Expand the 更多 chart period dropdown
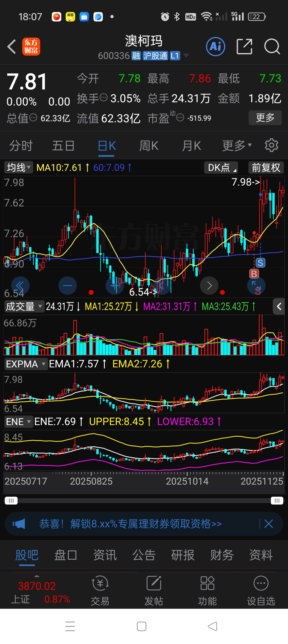This screenshot has width=288, height=644. (237, 146)
